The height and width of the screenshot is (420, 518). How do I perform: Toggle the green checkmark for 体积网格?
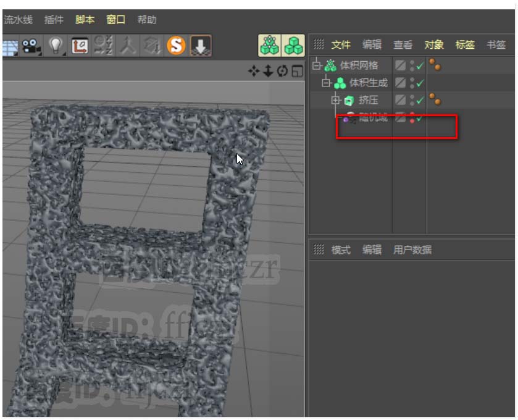coord(420,65)
